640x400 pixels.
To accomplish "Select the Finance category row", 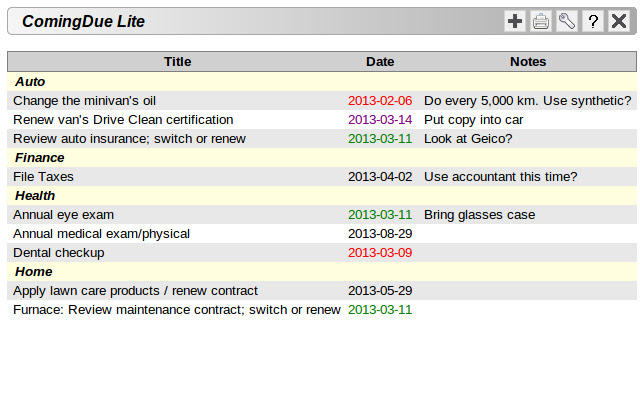I will 40,157.
